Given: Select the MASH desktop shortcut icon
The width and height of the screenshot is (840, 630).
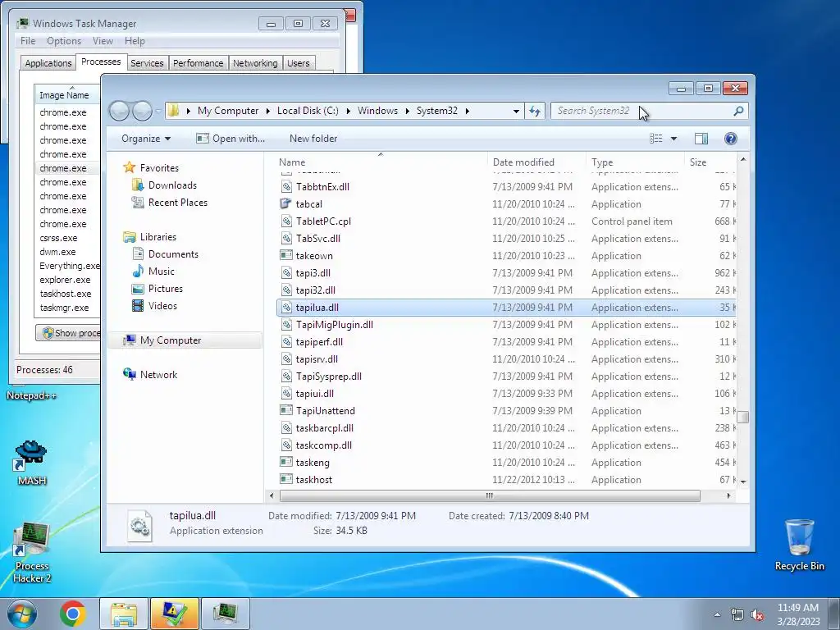Looking at the screenshot, I should pyautogui.click(x=32, y=454).
